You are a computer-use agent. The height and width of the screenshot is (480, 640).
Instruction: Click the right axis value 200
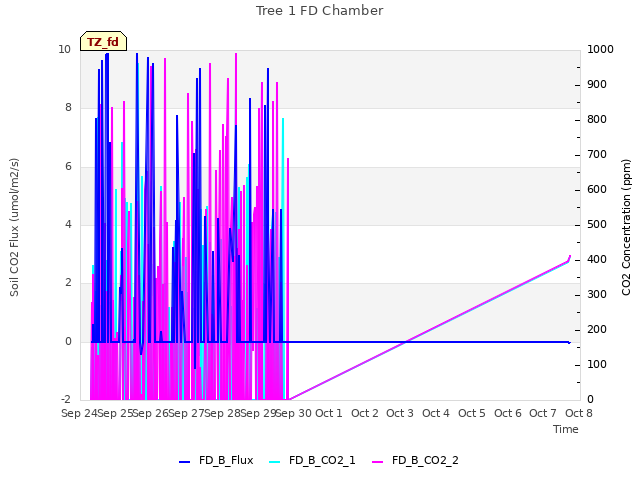[x=597, y=329]
